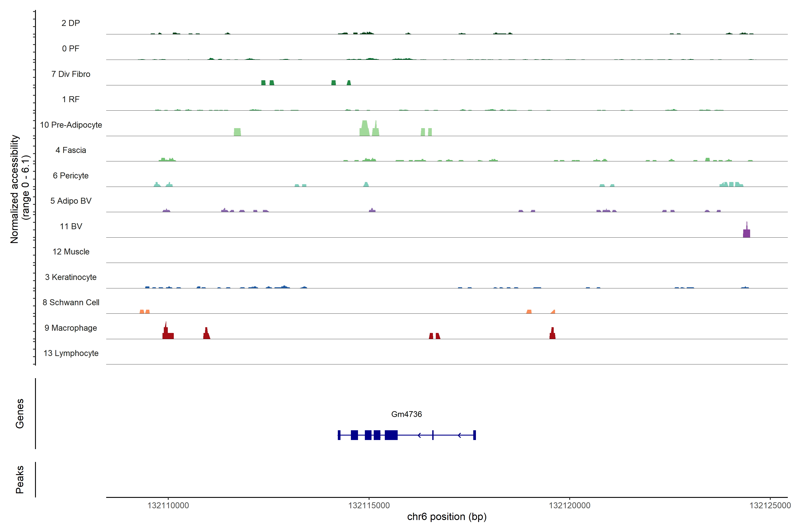Image resolution: width=798 pixels, height=532 pixels.
Task: Click the Peaks panel label
Action: click(x=20, y=479)
